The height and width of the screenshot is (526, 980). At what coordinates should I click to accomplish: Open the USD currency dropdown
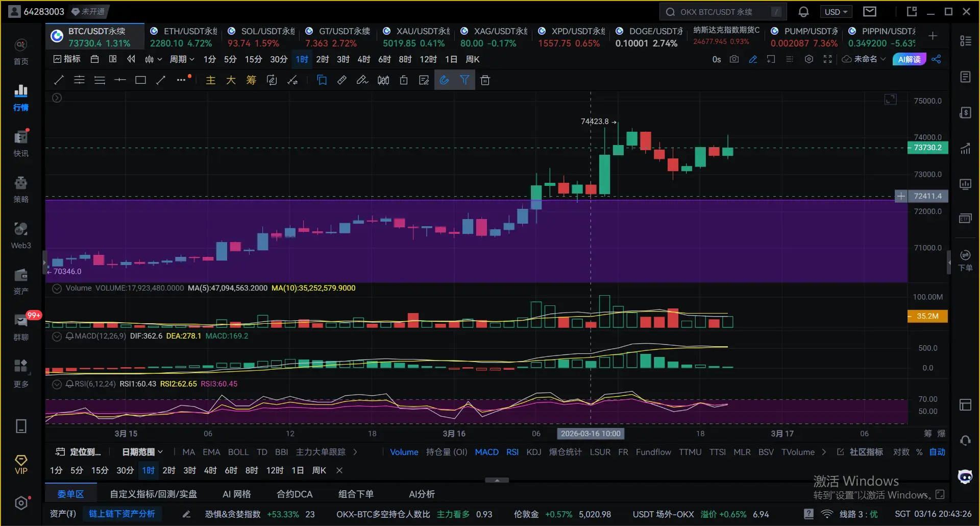point(836,12)
